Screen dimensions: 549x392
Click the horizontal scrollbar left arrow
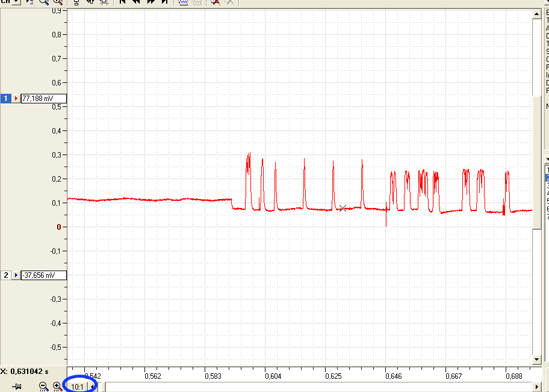[x=92, y=387]
